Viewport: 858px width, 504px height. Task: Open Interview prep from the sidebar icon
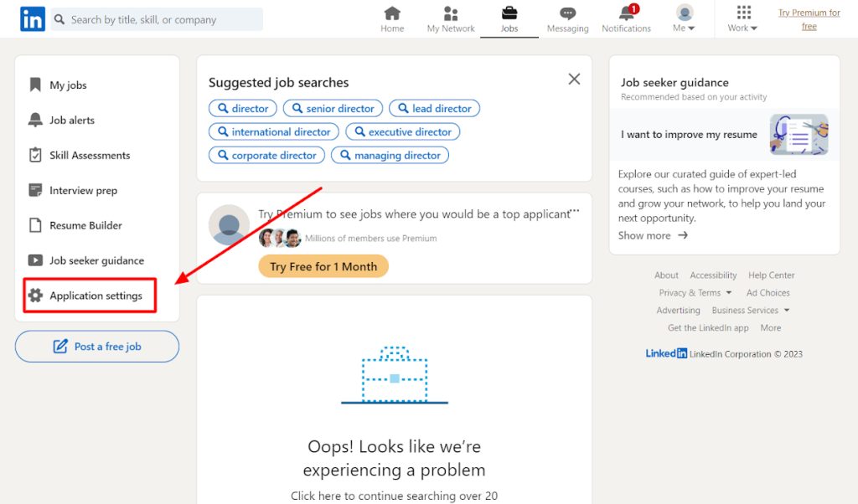point(35,190)
